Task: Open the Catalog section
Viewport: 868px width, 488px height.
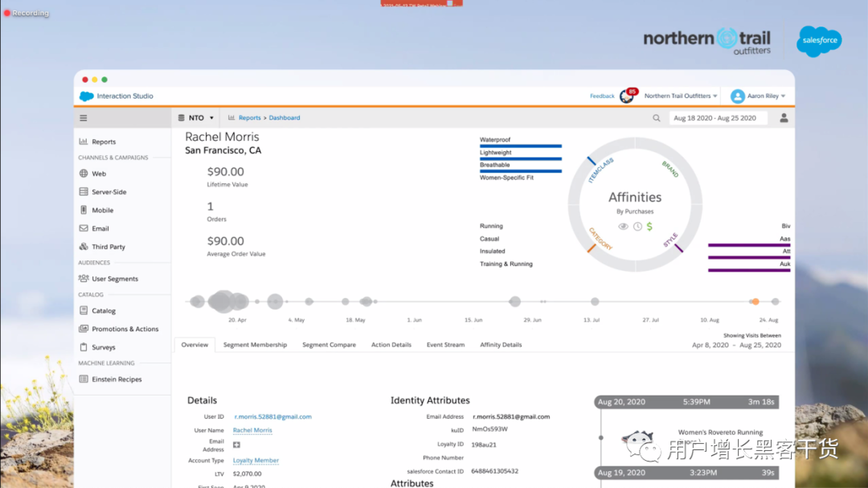Action: 104,311
